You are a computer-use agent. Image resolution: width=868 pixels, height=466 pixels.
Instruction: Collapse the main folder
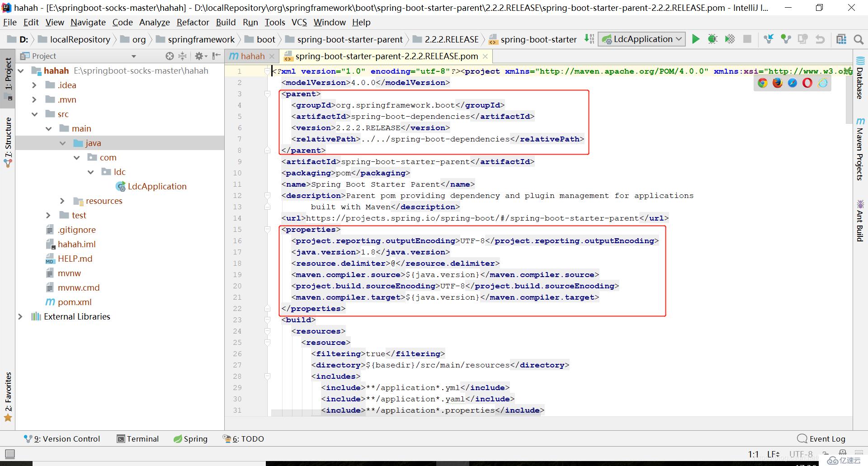pos(48,129)
